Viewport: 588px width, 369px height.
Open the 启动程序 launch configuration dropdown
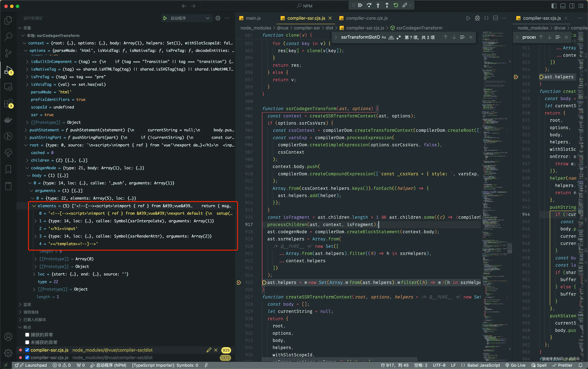coord(207,18)
